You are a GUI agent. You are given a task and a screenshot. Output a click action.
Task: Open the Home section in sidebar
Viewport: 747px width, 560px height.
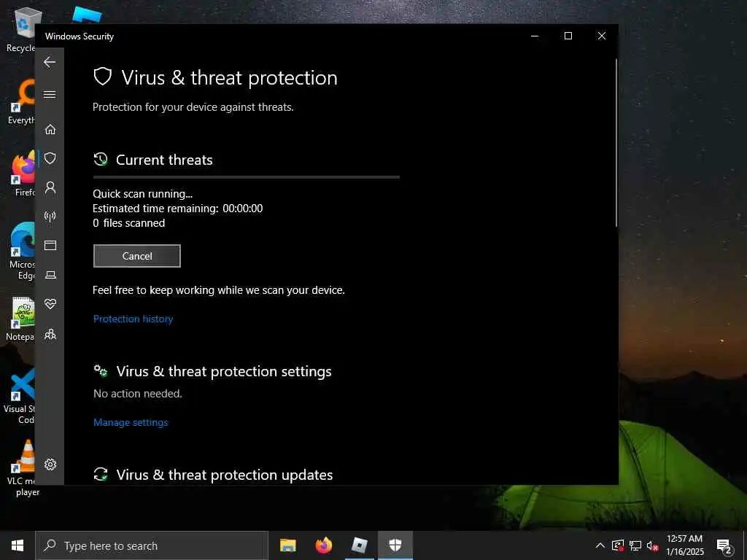50,129
